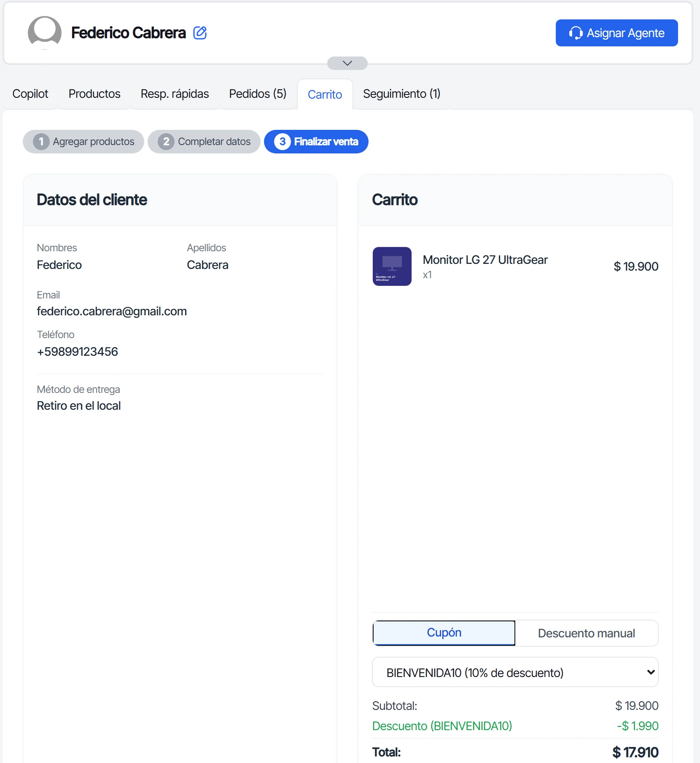The height and width of the screenshot is (763, 700).
Task: Go back to step 1 Agregar productos
Action: point(83,142)
